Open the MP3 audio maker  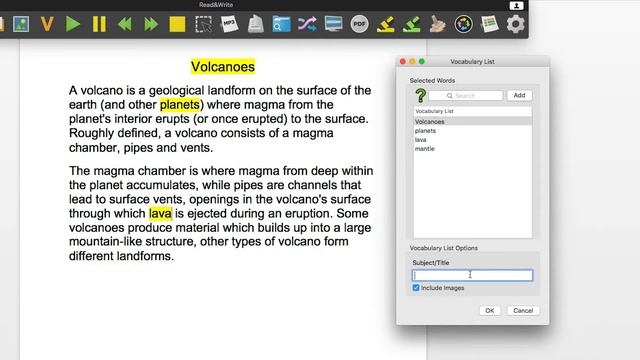click(229, 24)
